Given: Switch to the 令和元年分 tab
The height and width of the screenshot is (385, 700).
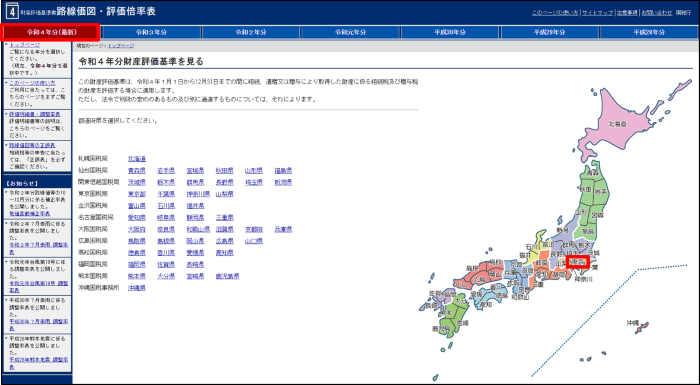Looking at the screenshot, I should click(x=351, y=32).
